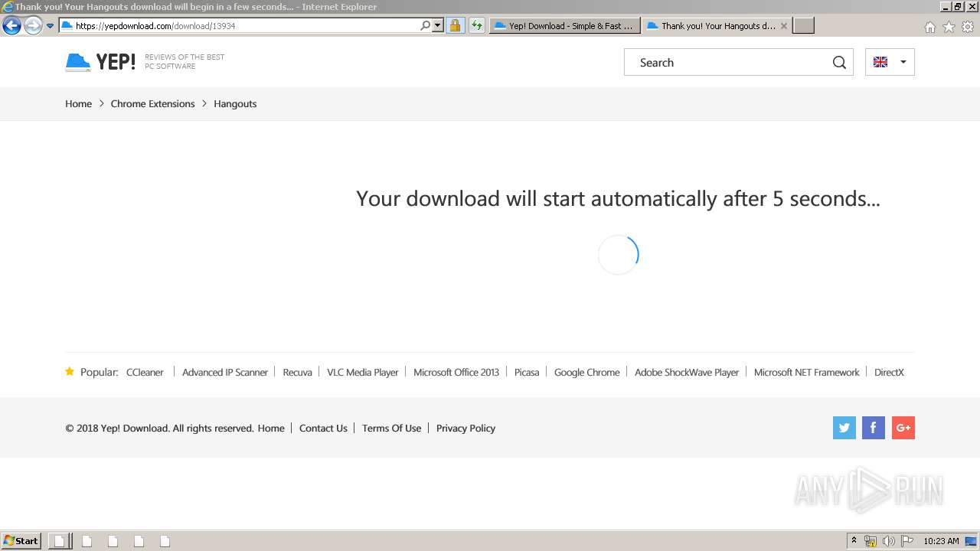The width and height of the screenshot is (980, 551).
Task: Open the Contact Us footer link
Action: click(x=323, y=429)
